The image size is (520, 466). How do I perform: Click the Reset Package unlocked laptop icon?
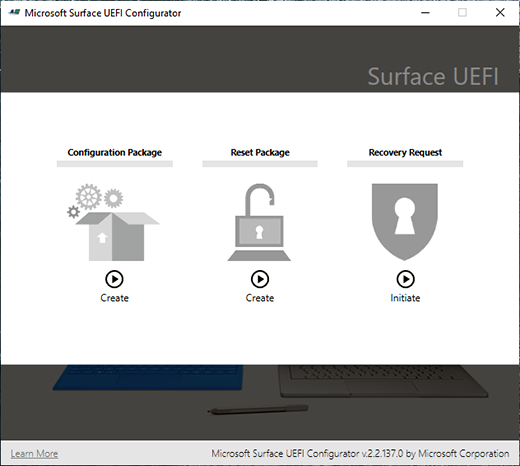[x=259, y=222]
